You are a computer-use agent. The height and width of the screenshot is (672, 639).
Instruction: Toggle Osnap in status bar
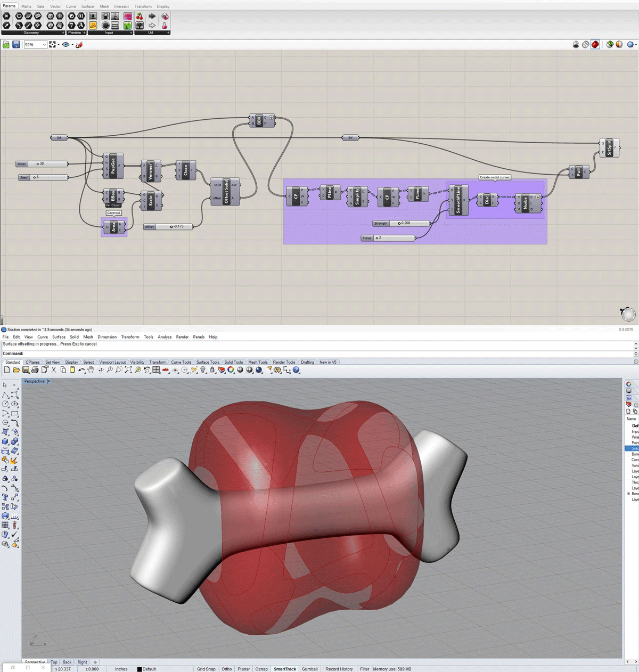click(x=261, y=669)
